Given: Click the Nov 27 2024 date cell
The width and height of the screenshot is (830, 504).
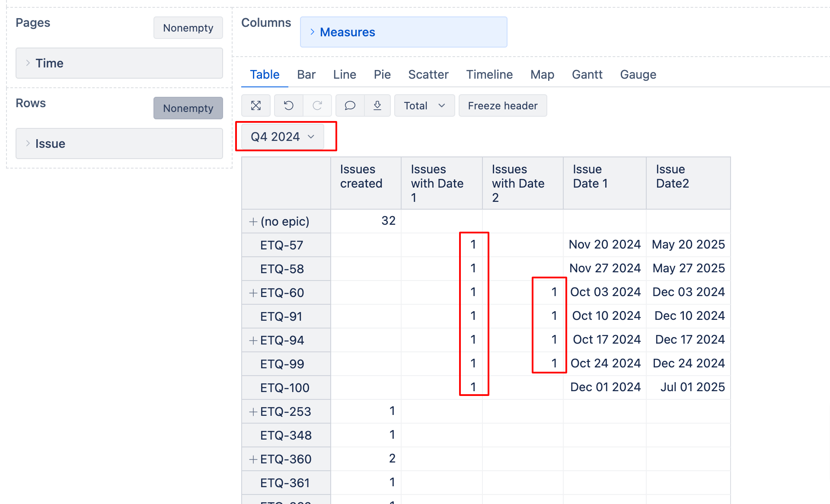Looking at the screenshot, I should pyautogui.click(x=605, y=268).
